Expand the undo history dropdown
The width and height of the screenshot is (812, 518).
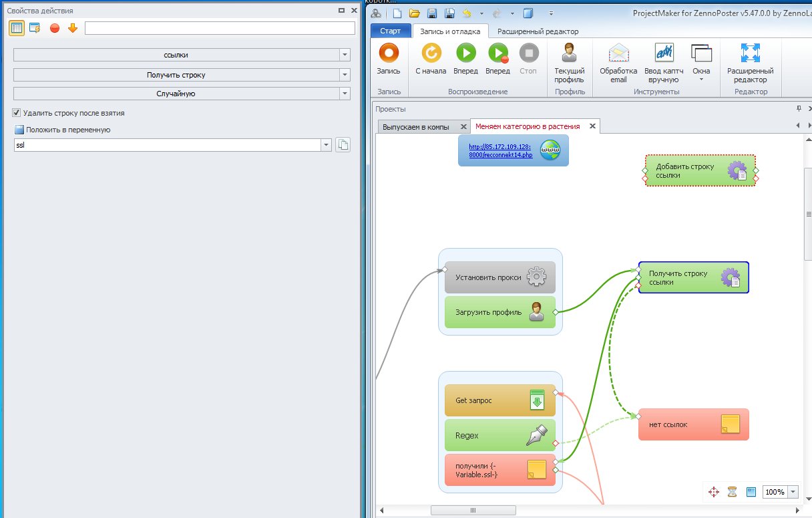click(481, 13)
